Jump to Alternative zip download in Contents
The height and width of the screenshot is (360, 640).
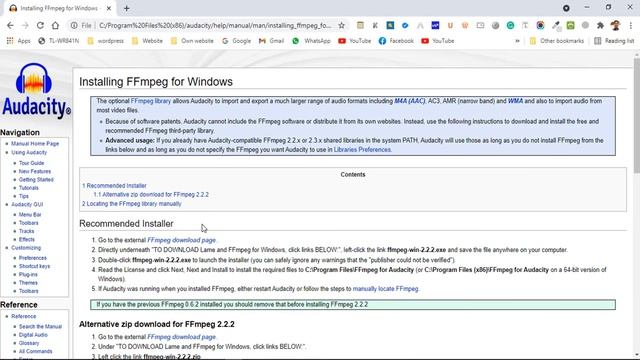coord(151,195)
